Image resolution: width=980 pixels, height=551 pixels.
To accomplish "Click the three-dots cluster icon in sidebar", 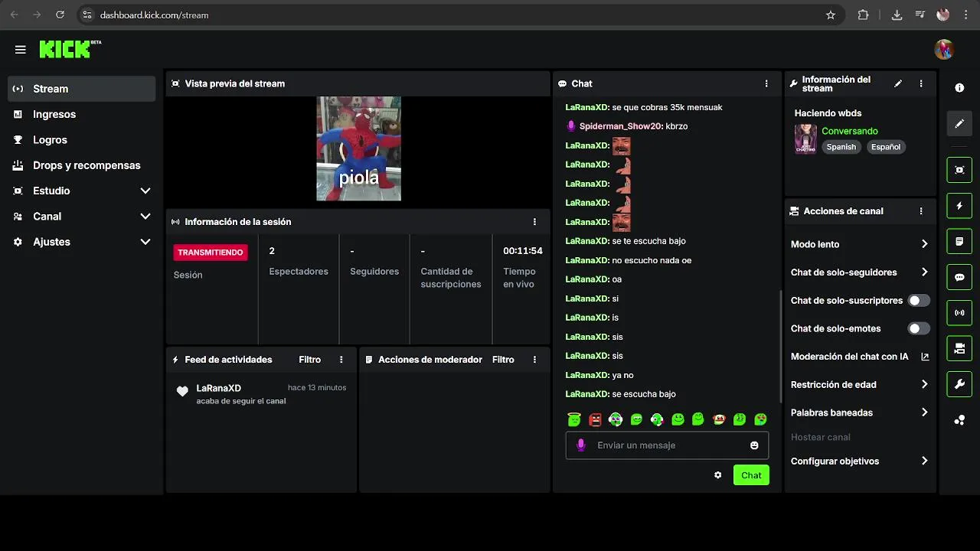I will 959,420.
